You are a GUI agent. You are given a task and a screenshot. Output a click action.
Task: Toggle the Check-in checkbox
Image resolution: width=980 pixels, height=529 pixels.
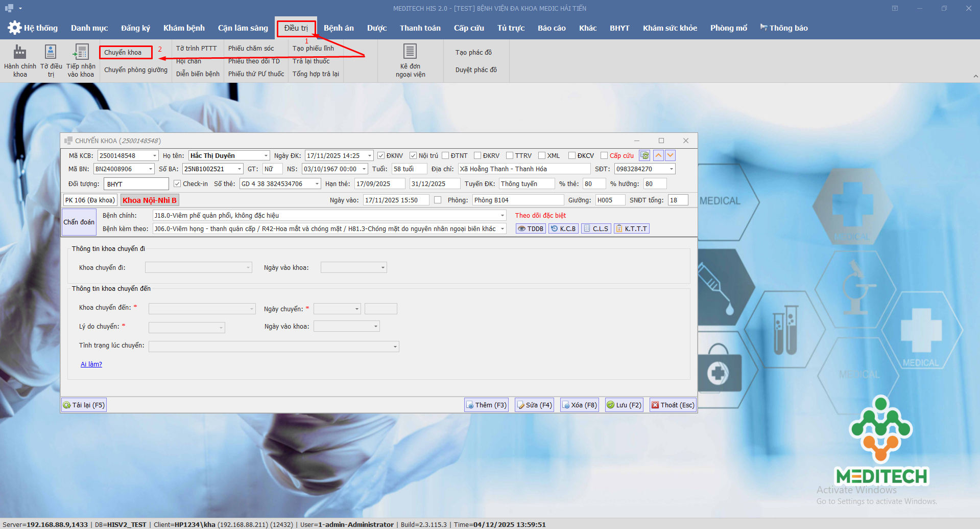pos(177,184)
